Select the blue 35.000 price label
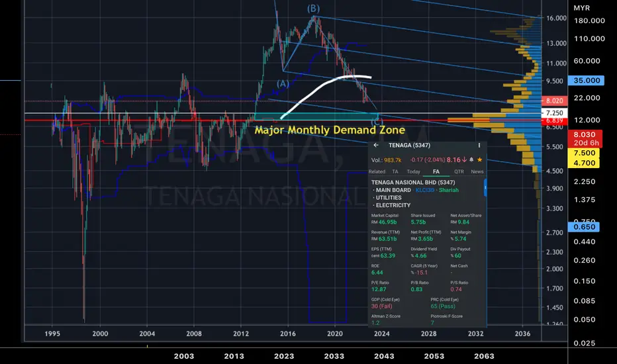Screen dimensions: 617x364 [x=587, y=80]
